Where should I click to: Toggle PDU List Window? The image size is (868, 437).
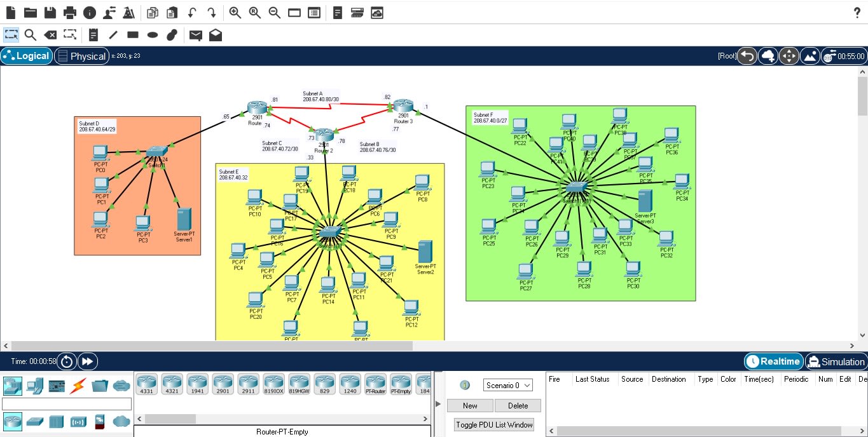point(493,424)
